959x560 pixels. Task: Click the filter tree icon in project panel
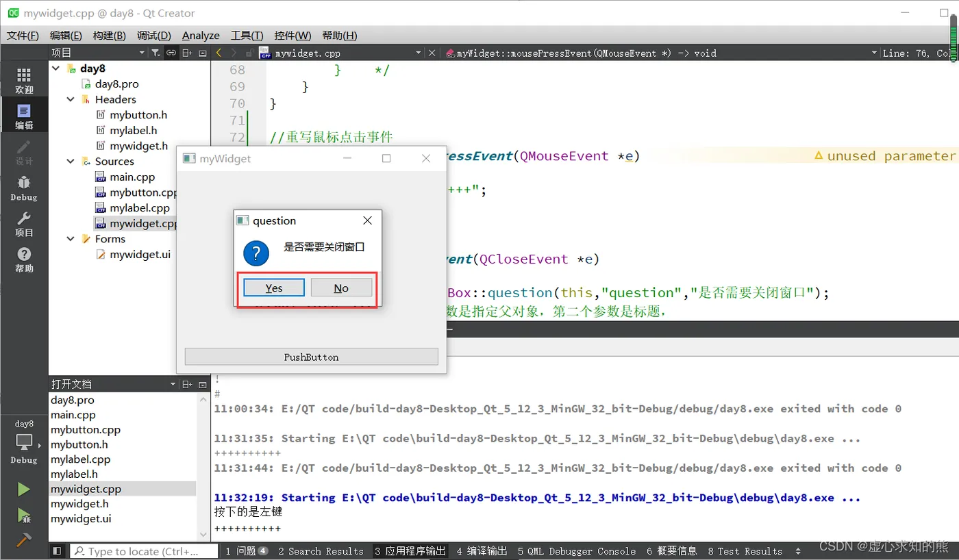(155, 53)
